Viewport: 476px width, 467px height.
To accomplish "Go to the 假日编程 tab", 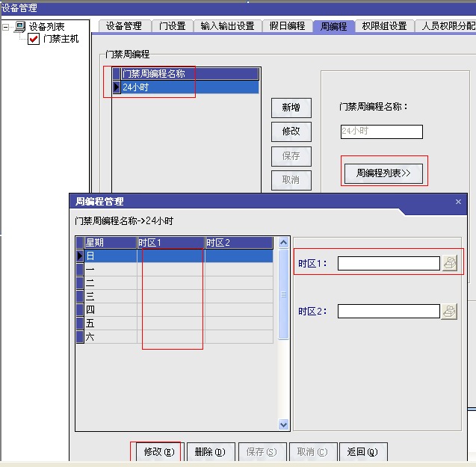I will [287, 26].
